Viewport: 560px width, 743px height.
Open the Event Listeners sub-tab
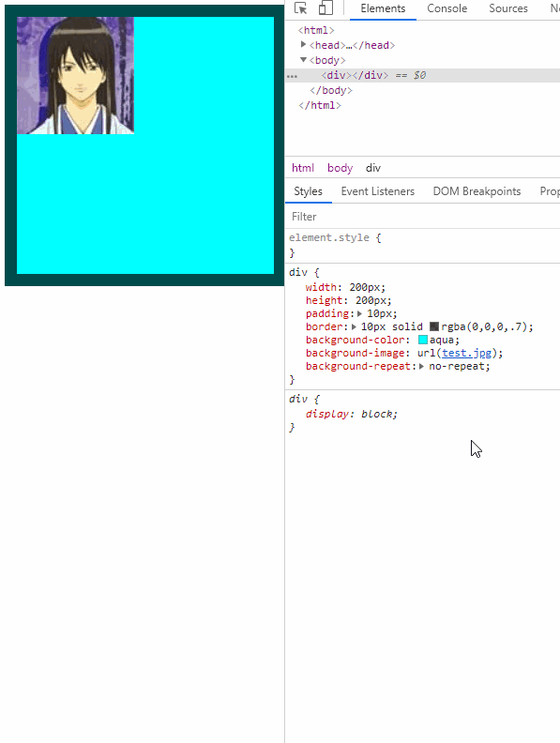[x=378, y=191]
